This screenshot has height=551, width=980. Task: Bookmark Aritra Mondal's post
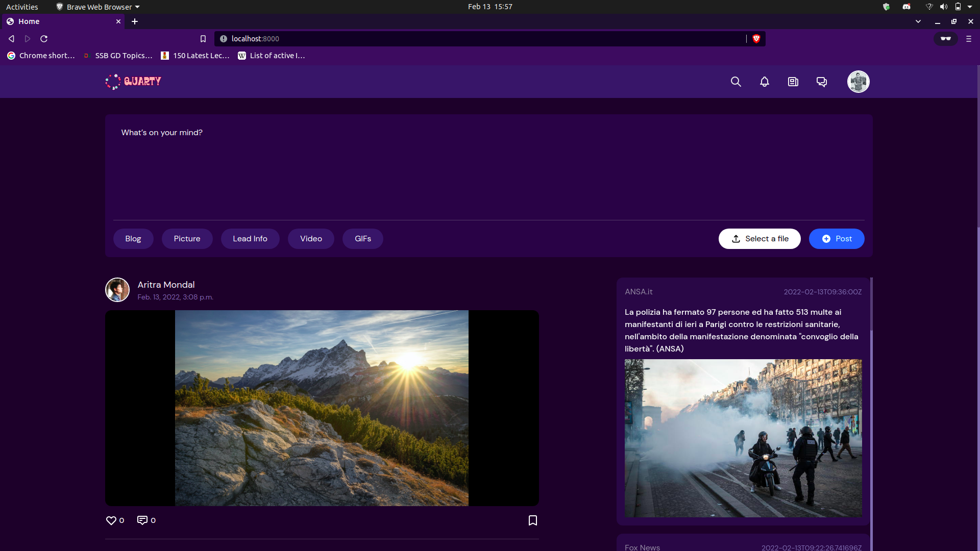point(532,520)
